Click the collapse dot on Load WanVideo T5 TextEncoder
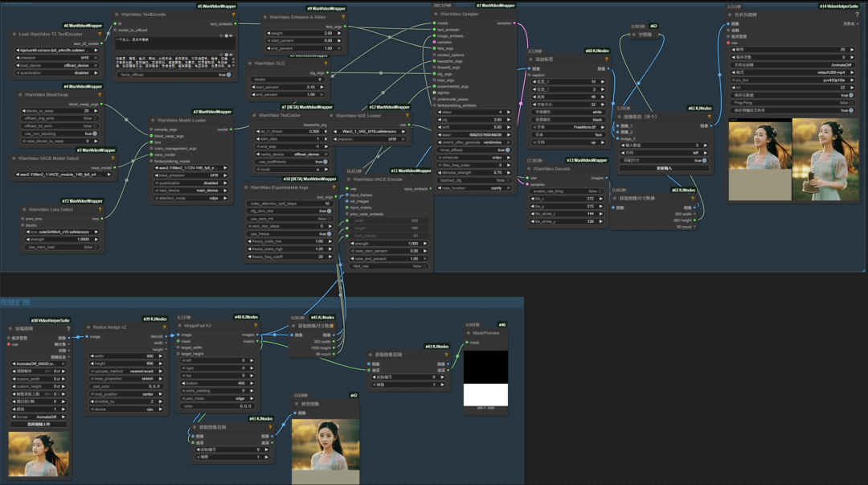Viewport: 868px width, 485px height. (x=14, y=35)
